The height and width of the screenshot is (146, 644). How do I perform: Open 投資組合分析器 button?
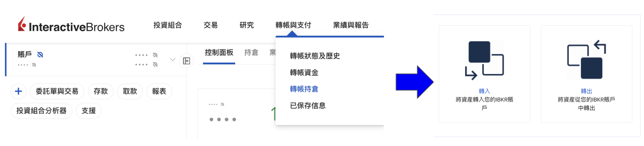coord(42,111)
